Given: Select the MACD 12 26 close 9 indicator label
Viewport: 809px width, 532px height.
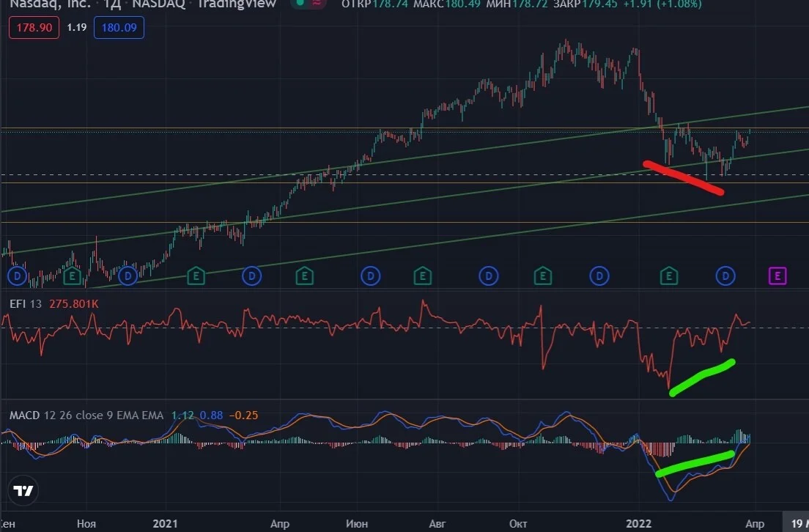Looking at the screenshot, I should 86,415.
